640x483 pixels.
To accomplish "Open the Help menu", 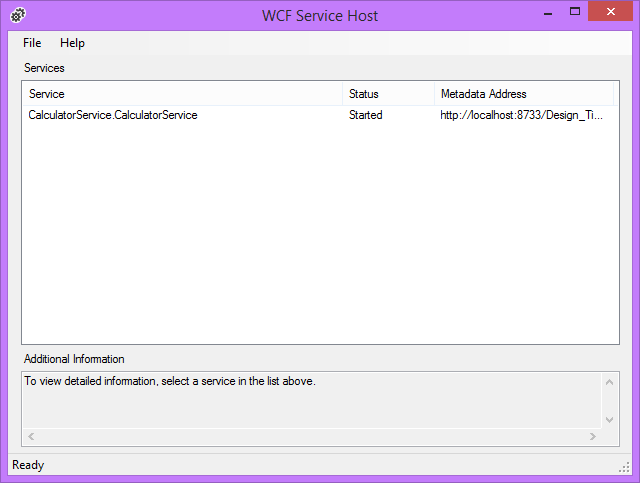I will tap(72, 43).
